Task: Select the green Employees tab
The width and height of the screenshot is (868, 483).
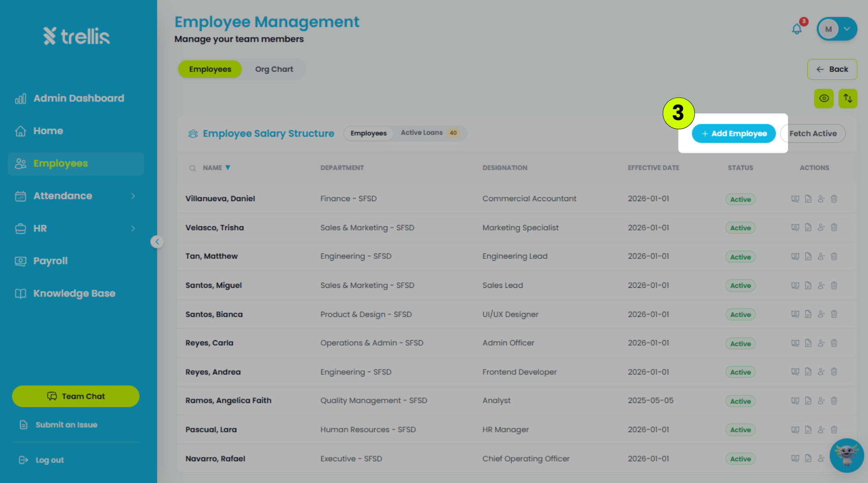Action: coord(210,69)
